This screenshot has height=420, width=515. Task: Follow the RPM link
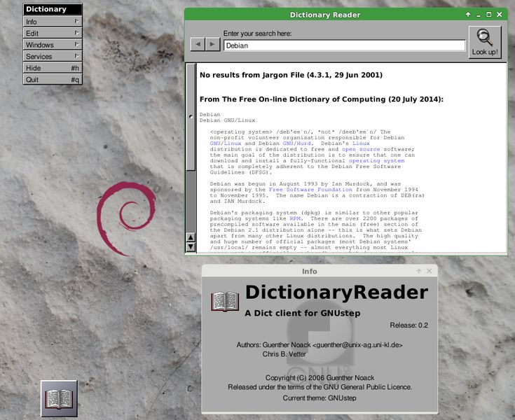pos(295,218)
